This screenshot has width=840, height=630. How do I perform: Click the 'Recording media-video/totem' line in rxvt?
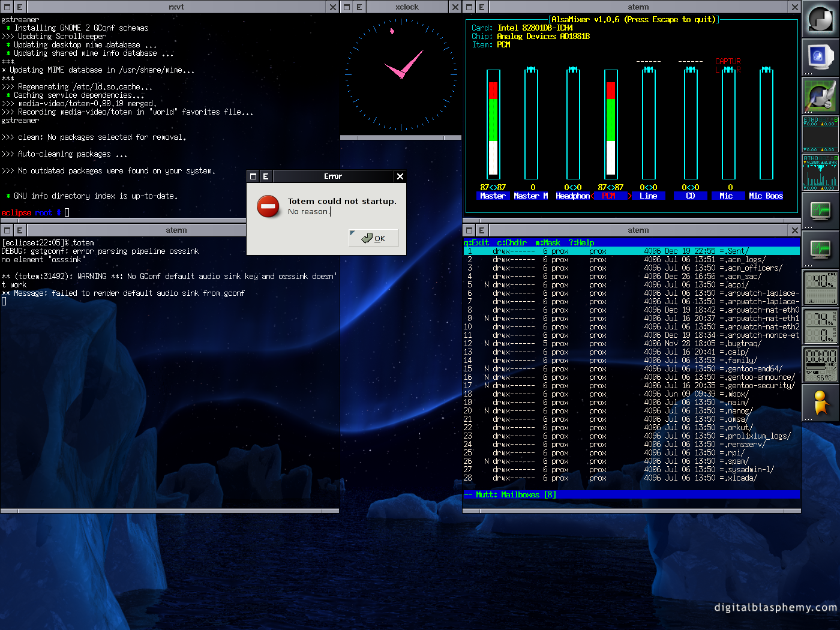coord(127,112)
